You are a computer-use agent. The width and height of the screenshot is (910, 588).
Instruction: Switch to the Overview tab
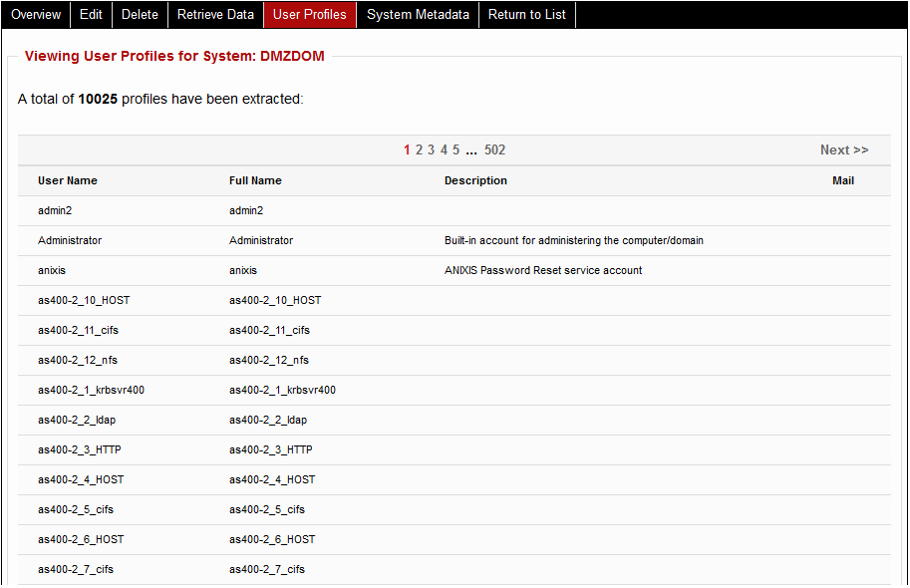pos(36,14)
